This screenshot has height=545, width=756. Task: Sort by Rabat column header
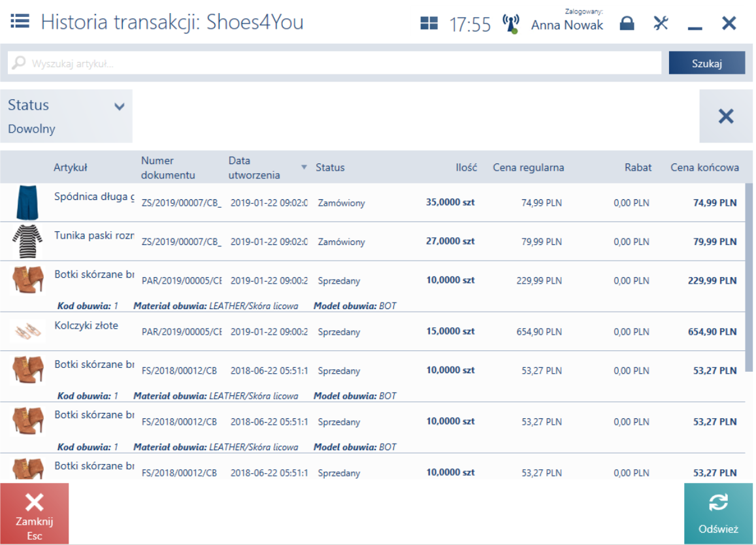click(638, 167)
